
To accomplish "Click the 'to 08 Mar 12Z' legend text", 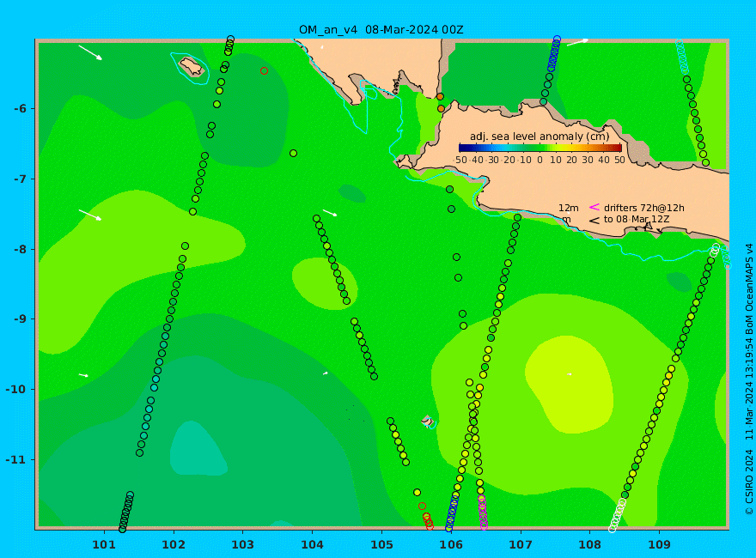I will [x=637, y=219].
